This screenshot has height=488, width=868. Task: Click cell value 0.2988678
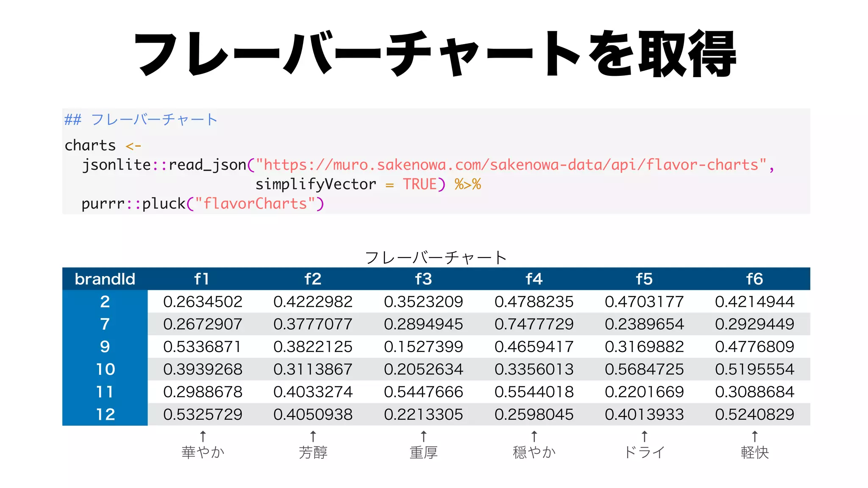pos(203,392)
